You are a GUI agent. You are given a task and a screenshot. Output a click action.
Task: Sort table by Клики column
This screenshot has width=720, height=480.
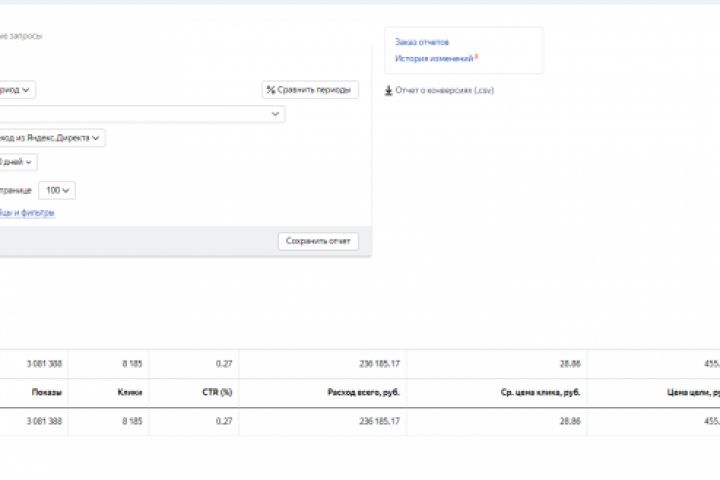(129, 392)
